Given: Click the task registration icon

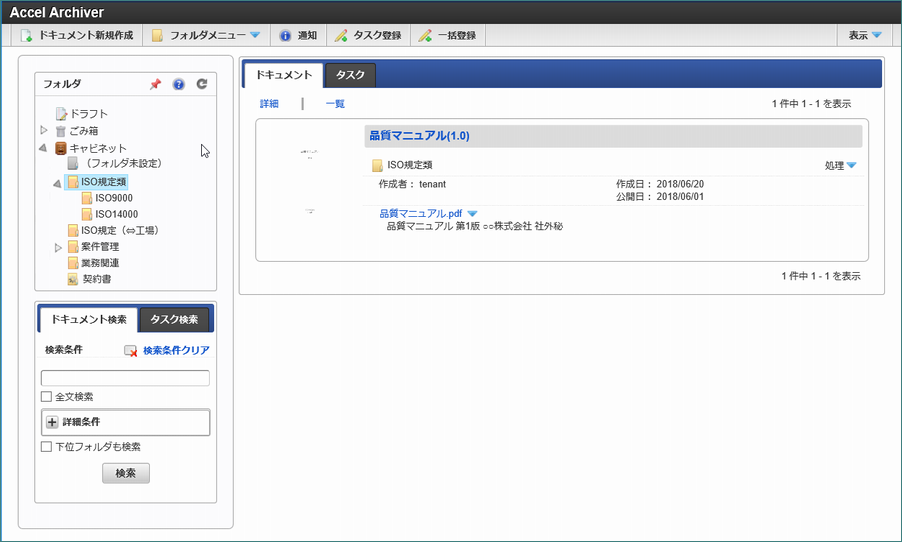Looking at the screenshot, I should coord(341,35).
